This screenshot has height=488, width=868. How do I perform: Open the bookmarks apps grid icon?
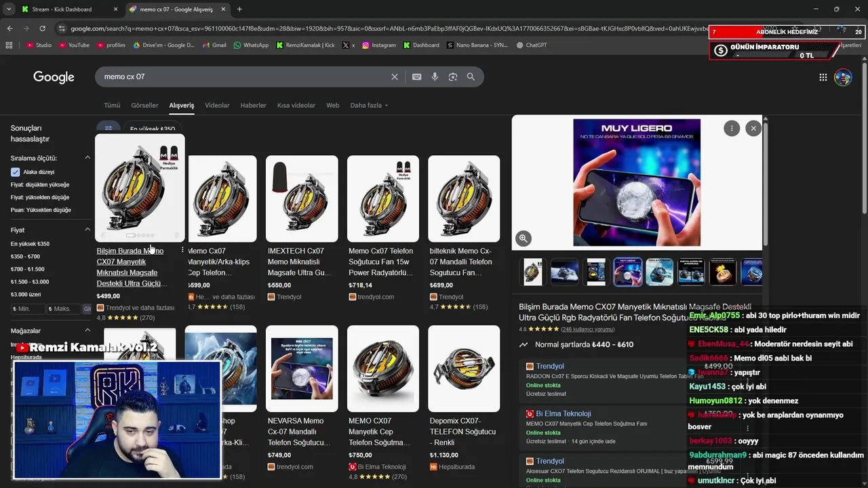pyautogui.click(x=9, y=45)
